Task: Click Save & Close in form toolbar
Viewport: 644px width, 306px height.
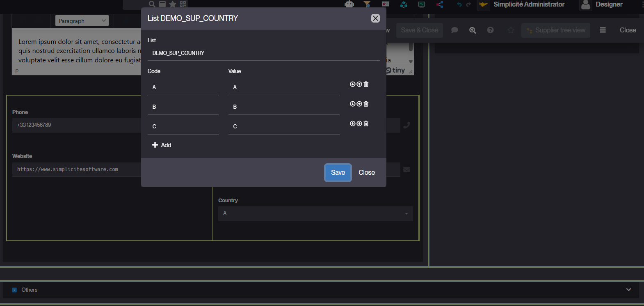Action: point(420,30)
